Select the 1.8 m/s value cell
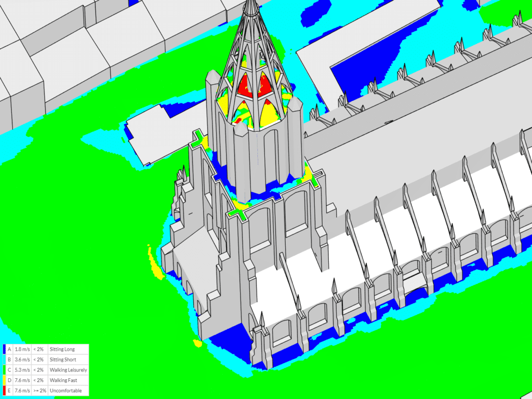 pos(22,349)
